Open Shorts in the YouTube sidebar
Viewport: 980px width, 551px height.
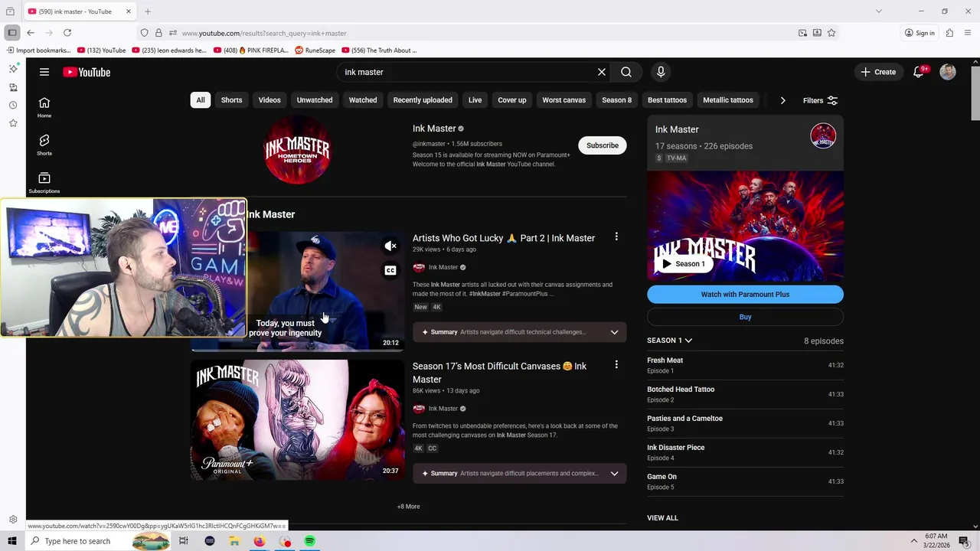[x=44, y=145]
